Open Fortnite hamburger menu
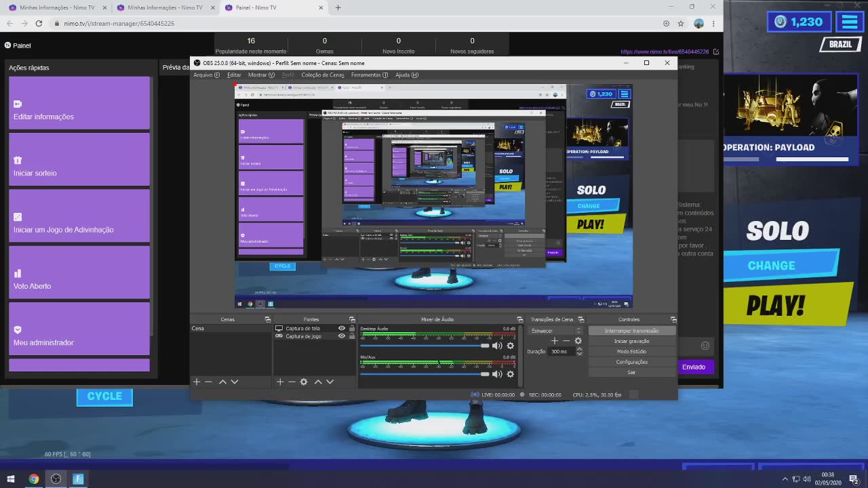 pyautogui.click(x=850, y=22)
